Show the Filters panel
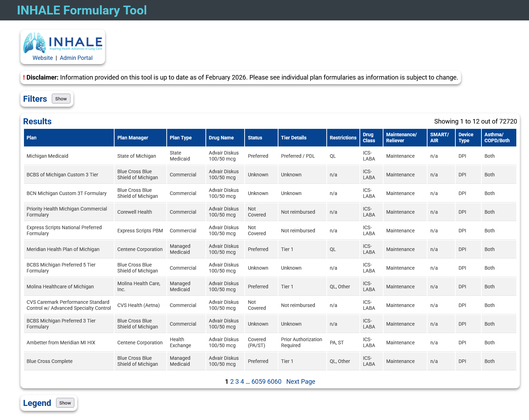 click(61, 99)
